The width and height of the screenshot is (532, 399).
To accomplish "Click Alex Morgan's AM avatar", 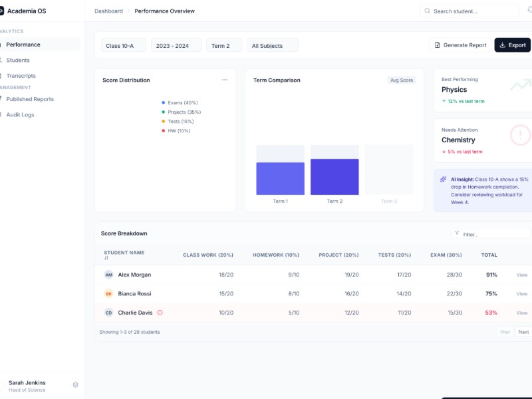I will pos(108,275).
